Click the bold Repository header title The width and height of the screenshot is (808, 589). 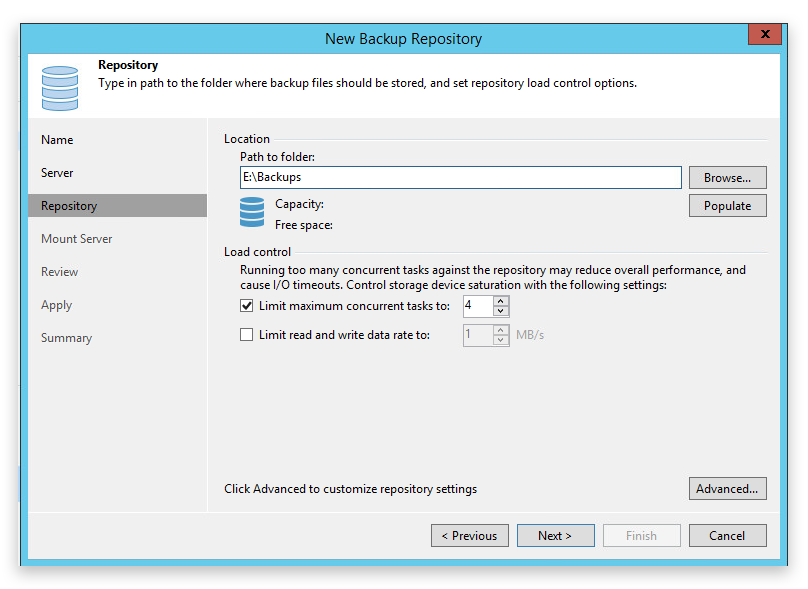(128, 65)
